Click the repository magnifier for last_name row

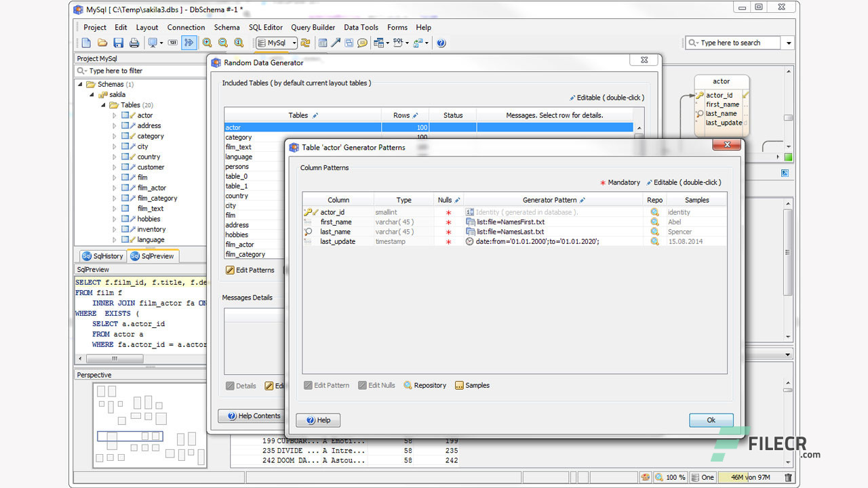click(x=654, y=232)
